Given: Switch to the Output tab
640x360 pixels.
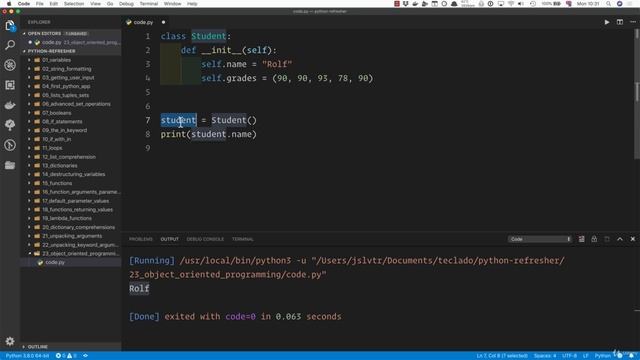Looking at the screenshot, I should (169, 239).
